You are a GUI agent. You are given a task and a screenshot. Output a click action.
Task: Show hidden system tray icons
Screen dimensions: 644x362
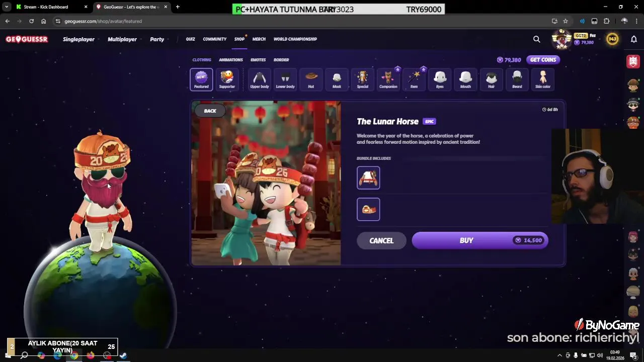point(559,355)
